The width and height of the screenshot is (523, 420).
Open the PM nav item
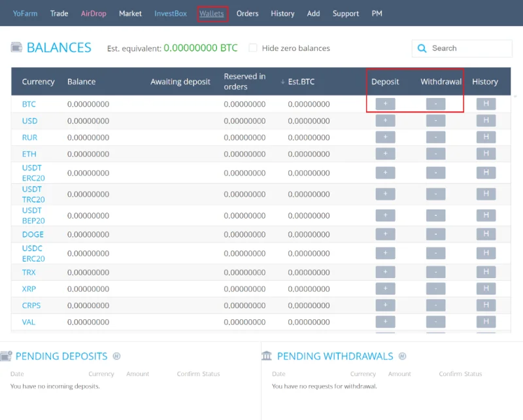[377, 13]
